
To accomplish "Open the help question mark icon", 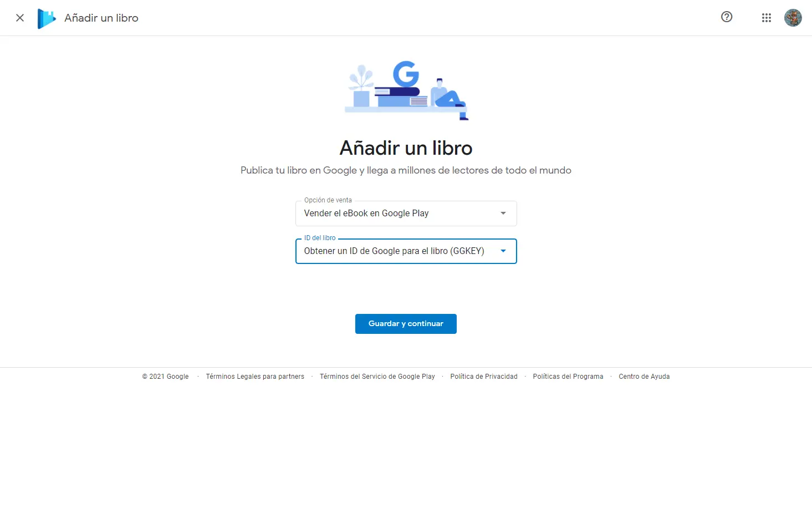I will pyautogui.click(x=727, y=17).
